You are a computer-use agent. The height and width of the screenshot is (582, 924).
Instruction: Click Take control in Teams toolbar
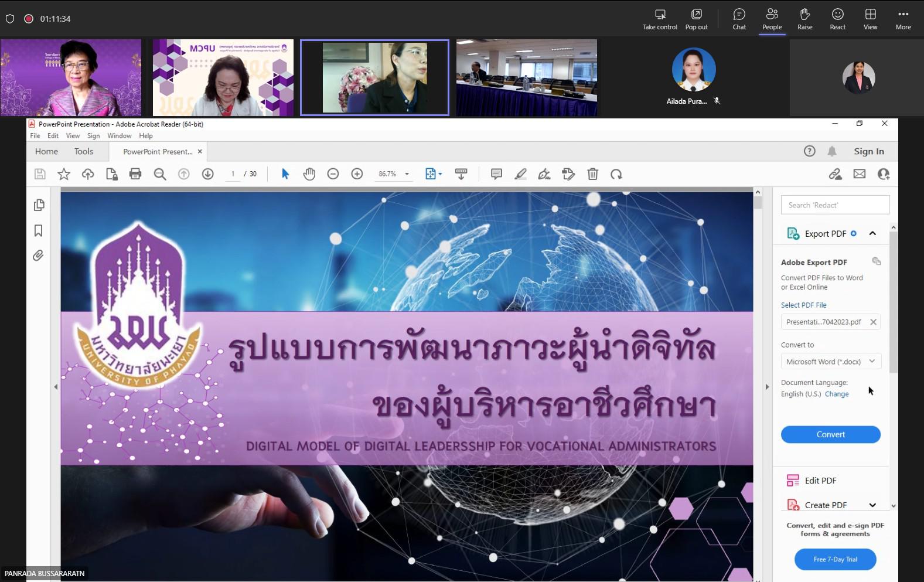pyautogui.click(x=660, y=19)
